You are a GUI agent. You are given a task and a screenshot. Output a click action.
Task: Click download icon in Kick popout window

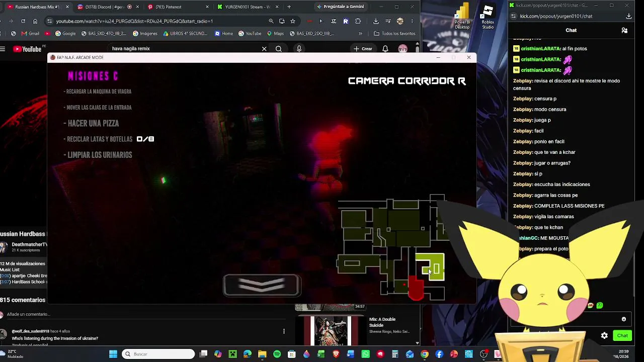(x=629, y=16)
